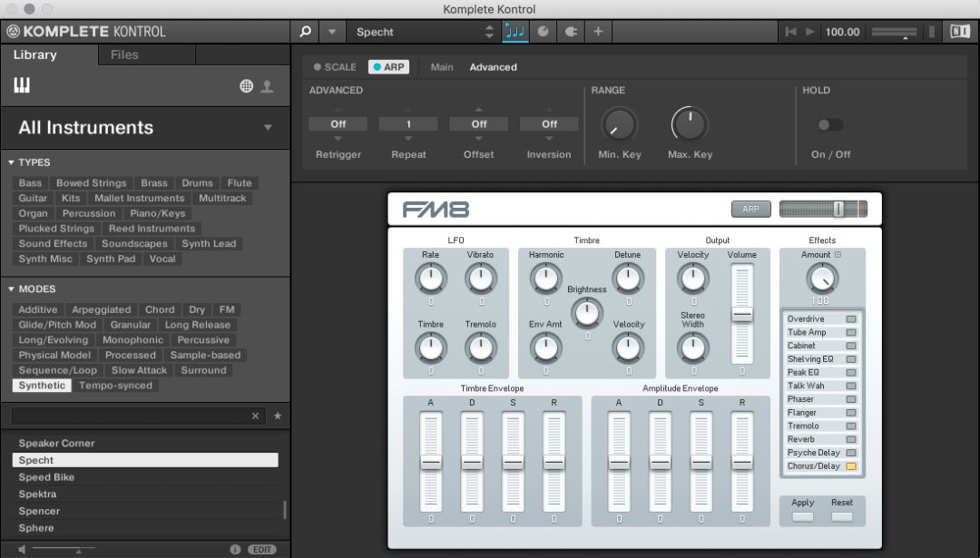Select the Speed Bike preset in list

47,477
